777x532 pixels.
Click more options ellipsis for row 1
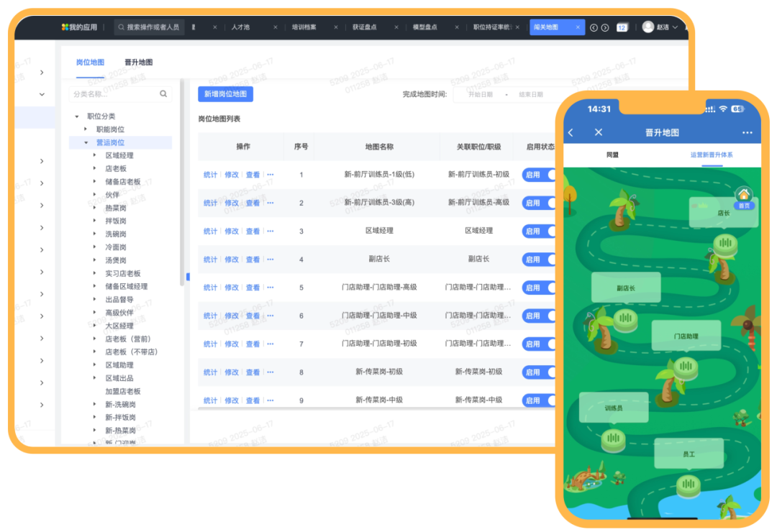pyautogui.click(x=271, y=175)
